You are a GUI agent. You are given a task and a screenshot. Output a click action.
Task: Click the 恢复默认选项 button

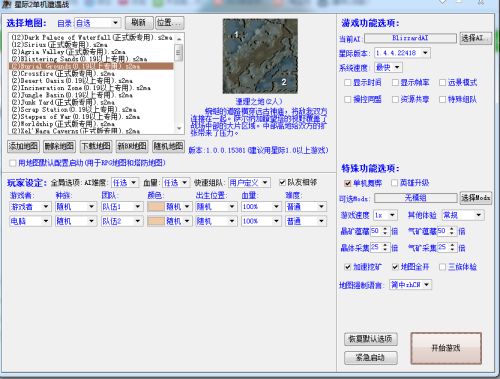pos(370,339)
